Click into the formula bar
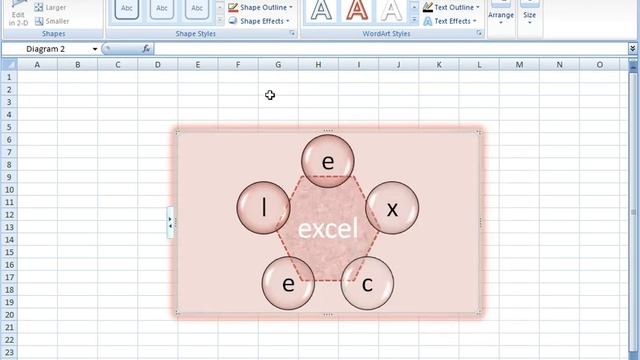 click(x=391, y=49)
